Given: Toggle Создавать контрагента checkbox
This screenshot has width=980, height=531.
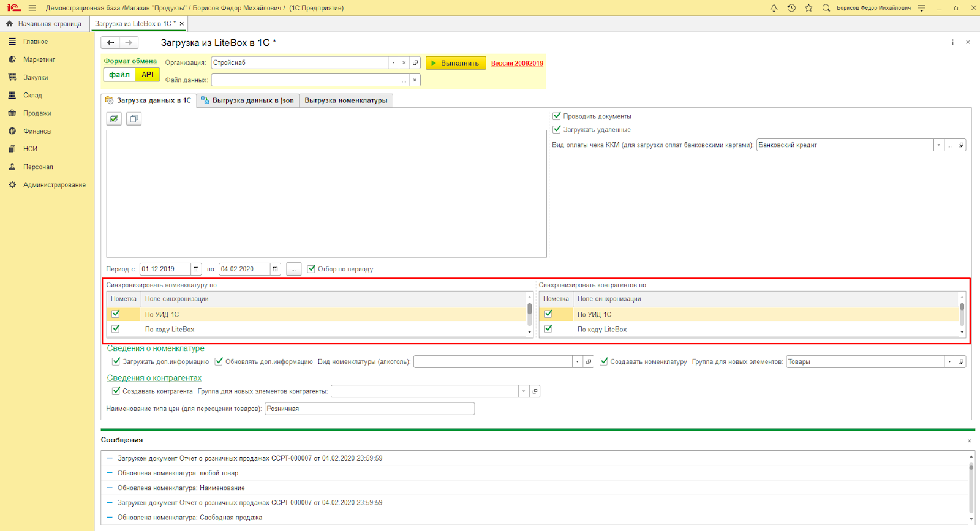Looking at the screenshot, I should [116, 391].
